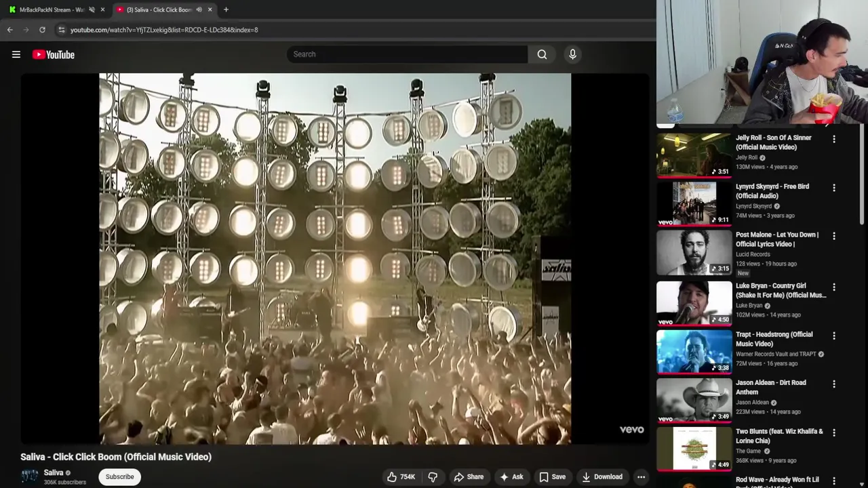
Task: Open options menu for Dirt Road Anthem
Action: [834, 384]
